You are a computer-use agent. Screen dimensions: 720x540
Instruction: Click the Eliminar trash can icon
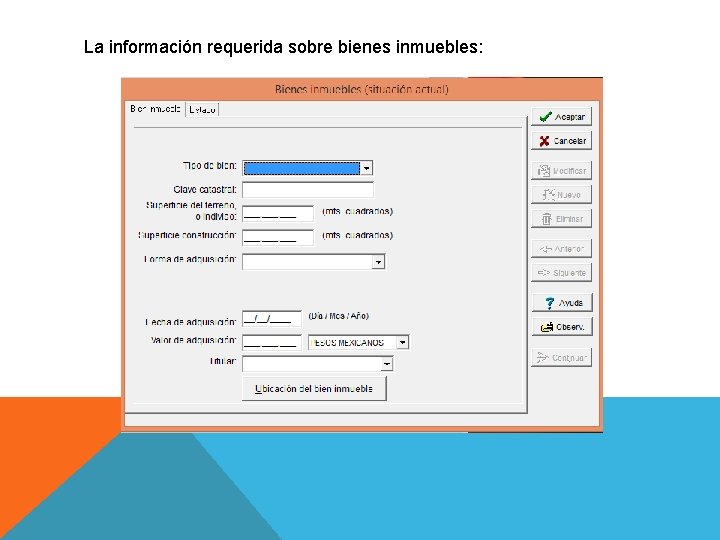(546, 219)
